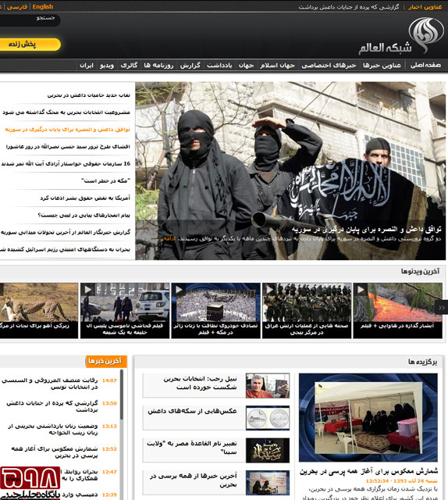Image resolution: width=448 pixels, height=500 pixels.
Task: Open the ویدیو menu item
Action: tap(107, 65)
